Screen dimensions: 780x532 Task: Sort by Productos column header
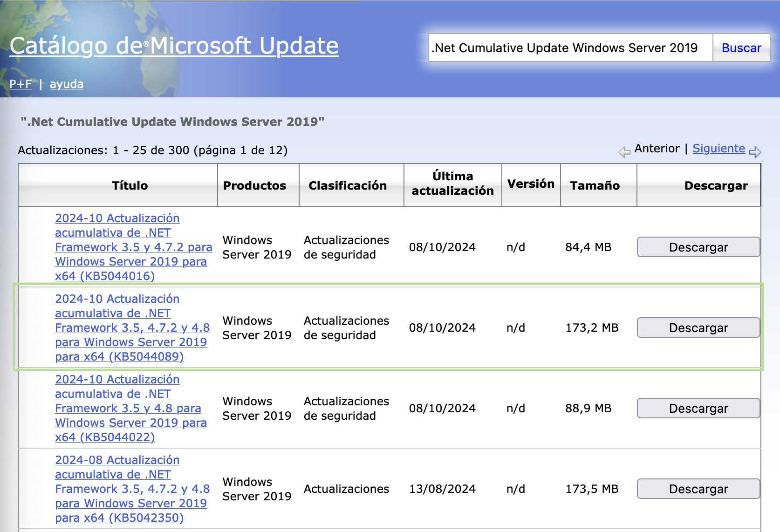pyautogui.click(x=254, y=185)
